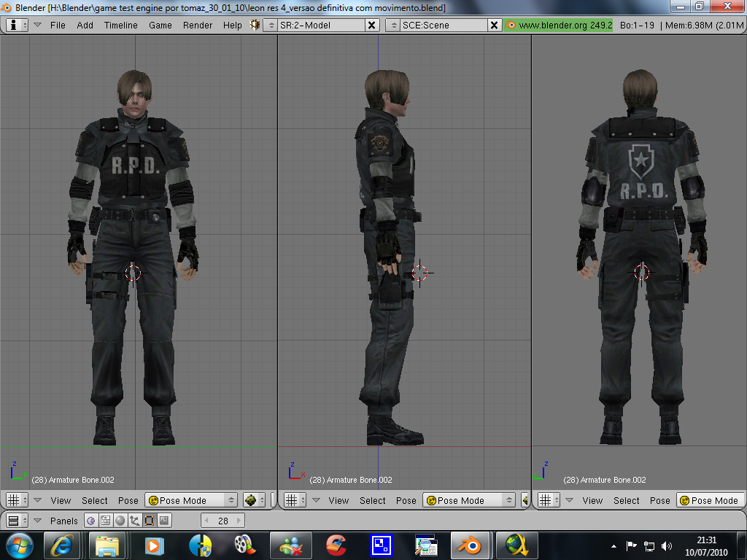Screen dimensions: 747x560
Task: Open the View menu in the left viewport
Action: coord(61,500)
